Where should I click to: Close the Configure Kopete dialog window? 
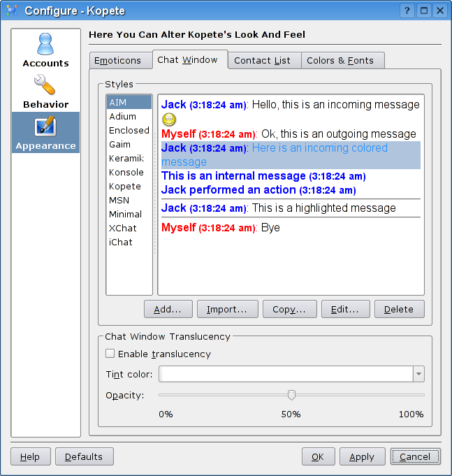tap(440, 10)
